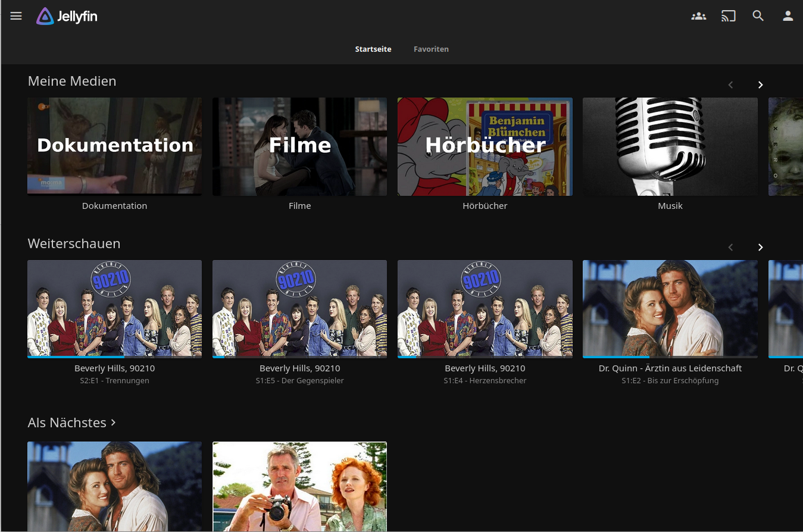Open the Filme library card
Image resolution: width=803 pixels, height=532 pixels.
pos(299,146)
